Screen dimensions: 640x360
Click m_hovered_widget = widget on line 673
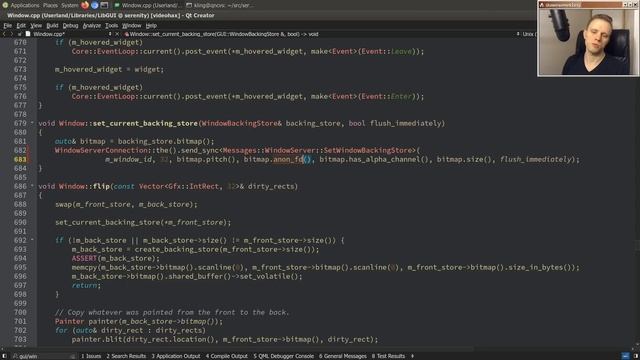click(109, 69)
